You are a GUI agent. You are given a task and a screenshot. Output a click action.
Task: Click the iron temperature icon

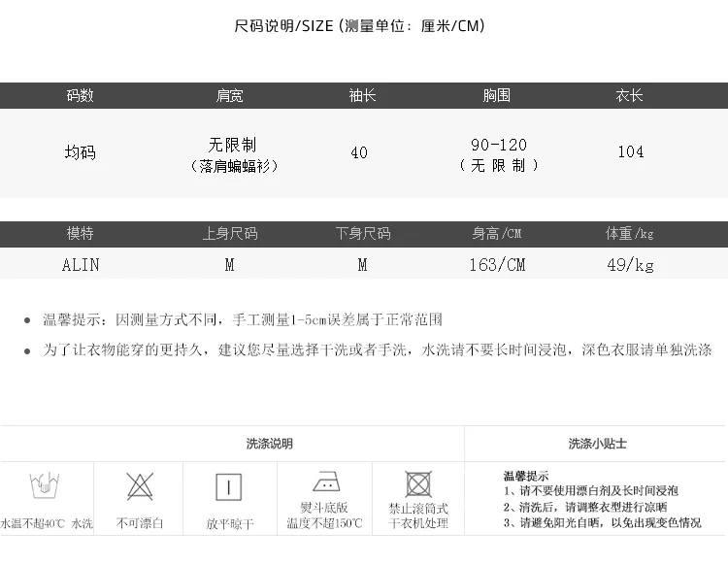pos(326,482)
